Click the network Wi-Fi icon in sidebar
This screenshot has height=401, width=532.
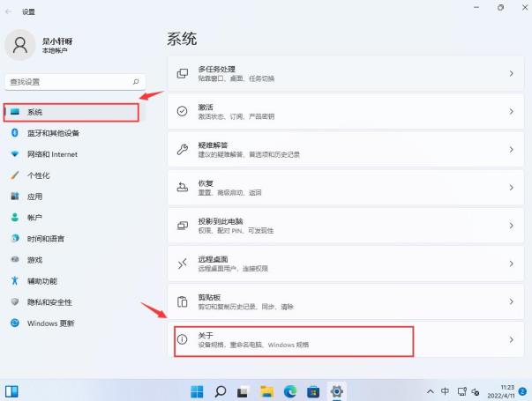tap(15, 154)
